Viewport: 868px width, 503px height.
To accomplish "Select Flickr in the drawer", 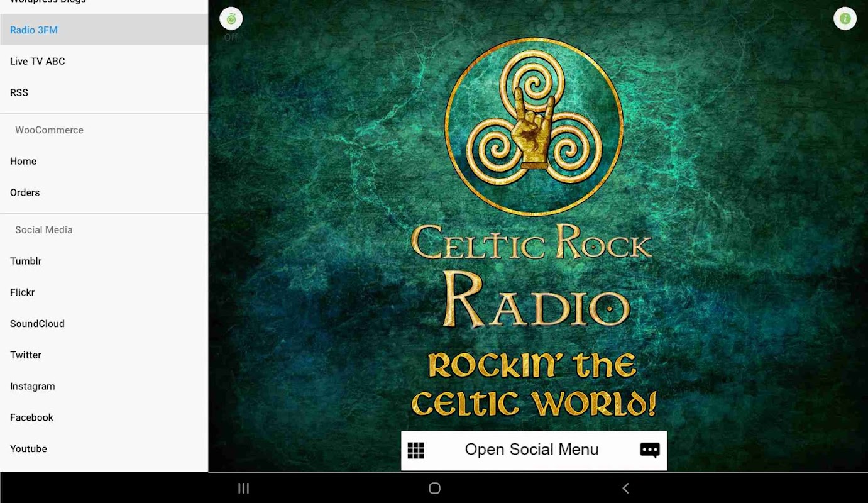I will pyautogui.click(x=104, y=292).
